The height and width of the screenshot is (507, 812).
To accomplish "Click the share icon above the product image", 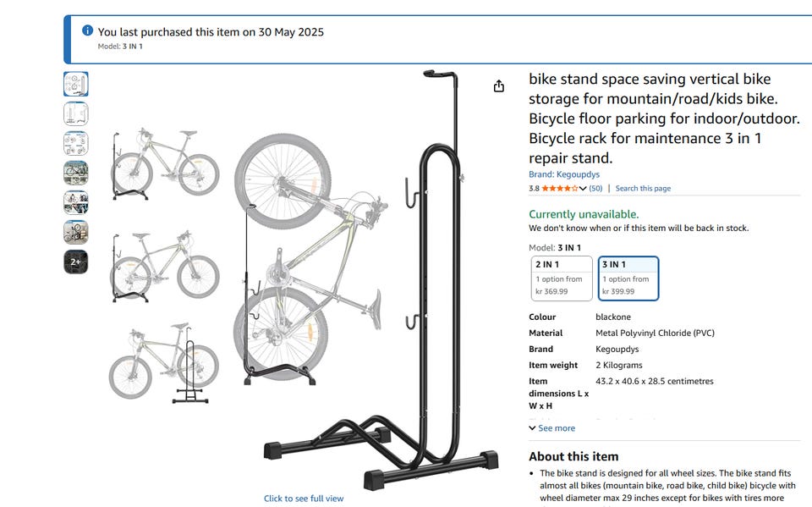I will [499, 86].
